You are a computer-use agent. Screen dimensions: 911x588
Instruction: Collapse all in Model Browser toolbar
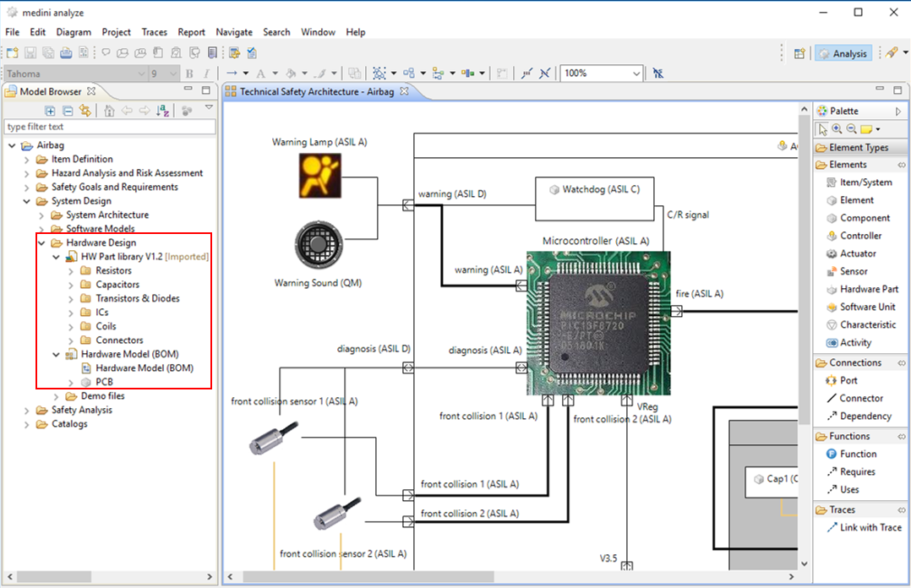point(68,111)
